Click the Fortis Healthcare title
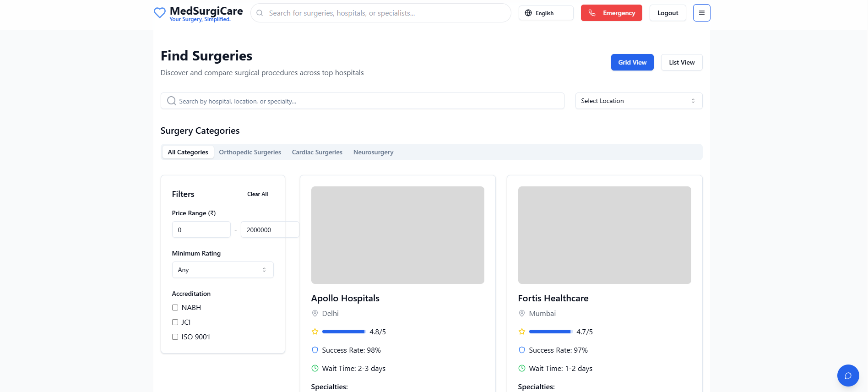 [x=553, y=298]
